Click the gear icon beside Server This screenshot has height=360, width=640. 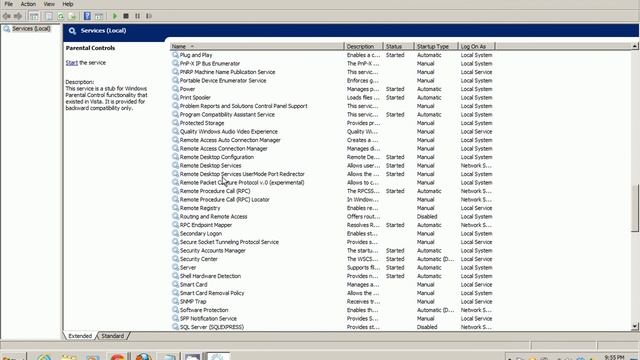pyautogui.click(x=175, y=267)
